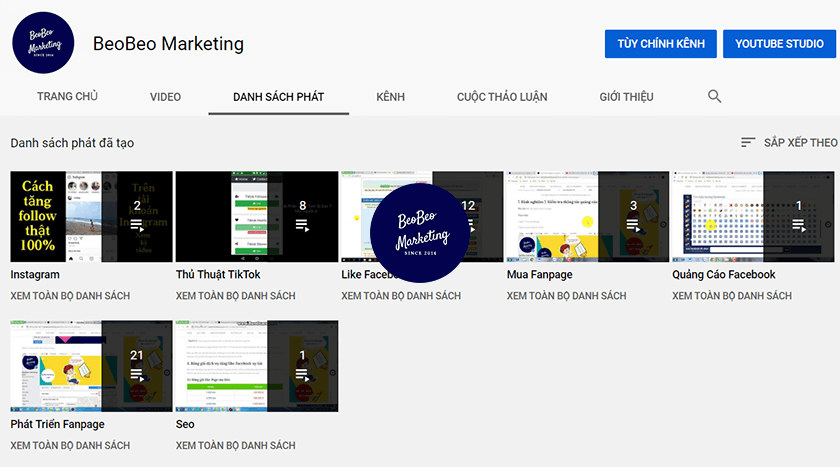
Task: Open the Video tab
Action: pyautogui.click(x=165, y=97)
